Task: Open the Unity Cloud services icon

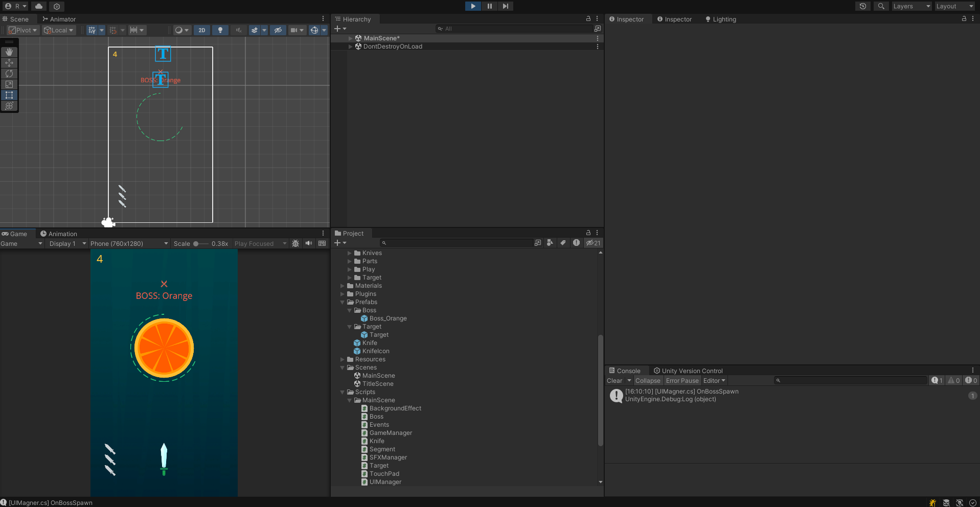Action: [x=39, y=6]
